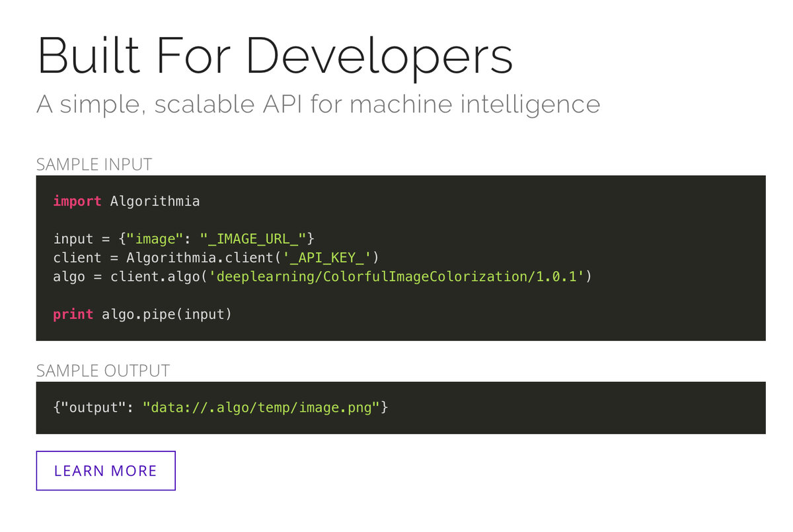Click the "output" key in sample output
The width and height of the screenshot is (793, 532).
94,408
